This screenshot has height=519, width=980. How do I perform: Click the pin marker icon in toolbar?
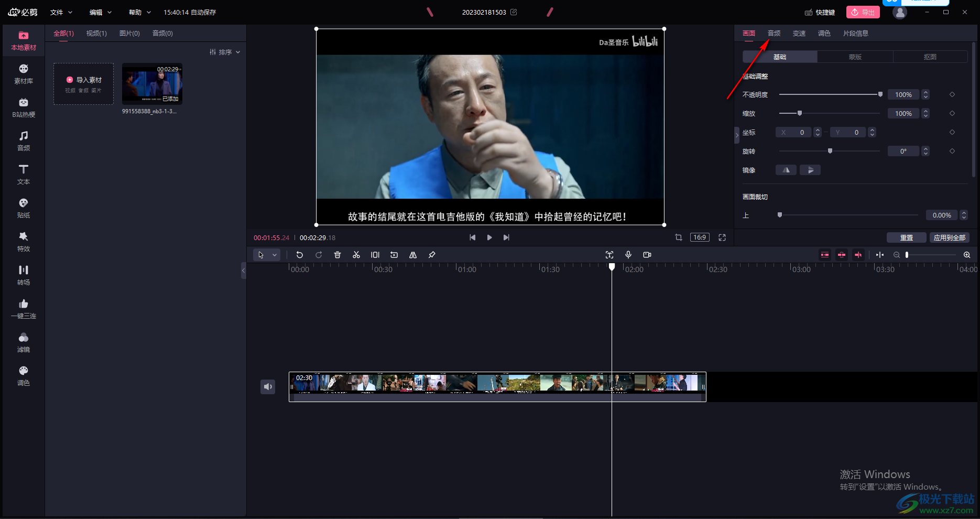point(432,255)
